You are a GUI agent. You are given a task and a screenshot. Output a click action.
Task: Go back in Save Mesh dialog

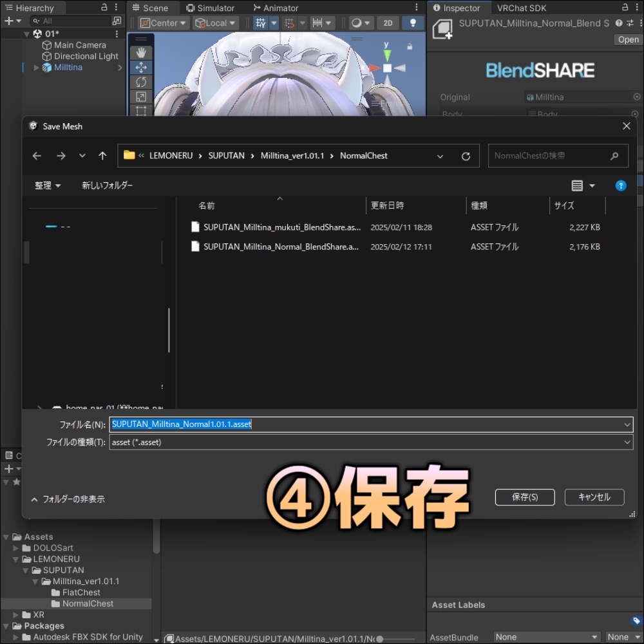click(37, 156)
